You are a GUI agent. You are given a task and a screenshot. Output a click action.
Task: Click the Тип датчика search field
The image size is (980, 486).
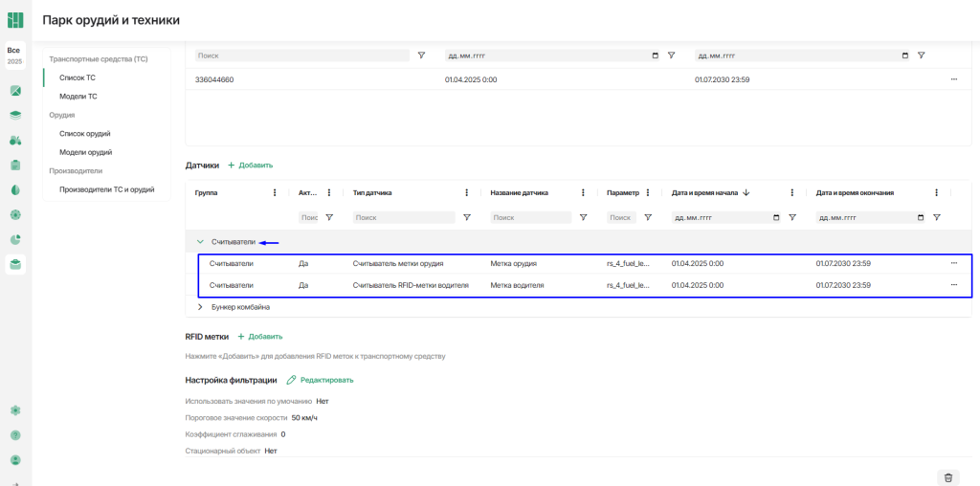pyautogui.click(x=404, y=218)
